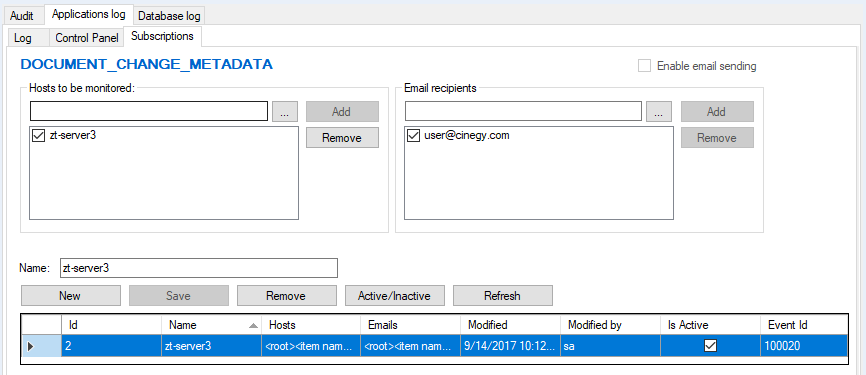This screenshot has height=375, width=866.
Task: Open the host browse ellipsis button
Action: [285, 111]
